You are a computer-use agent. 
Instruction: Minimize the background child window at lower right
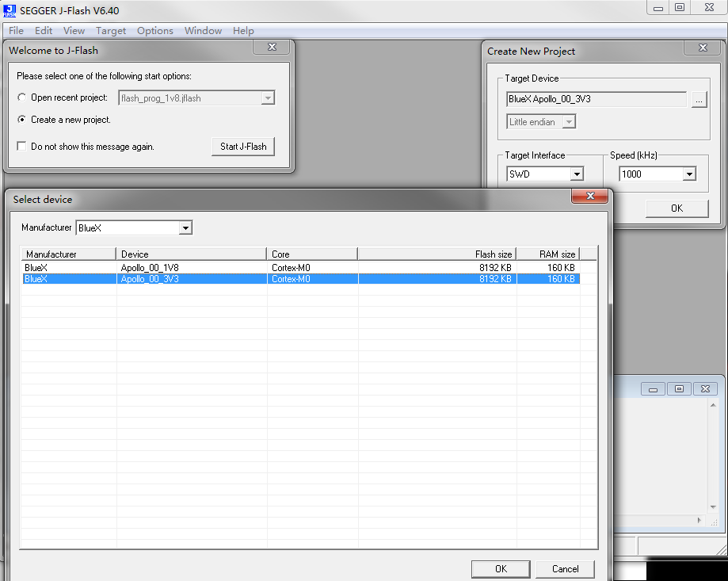653,389
